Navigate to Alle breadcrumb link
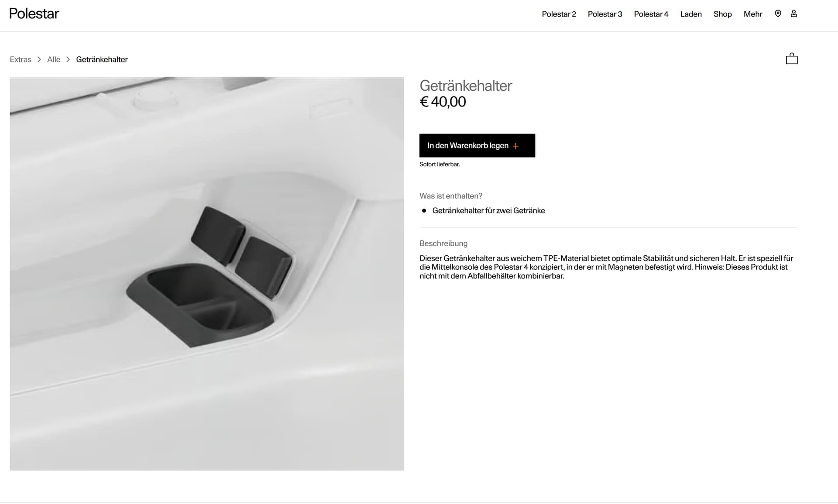 (x=54, y=59)
